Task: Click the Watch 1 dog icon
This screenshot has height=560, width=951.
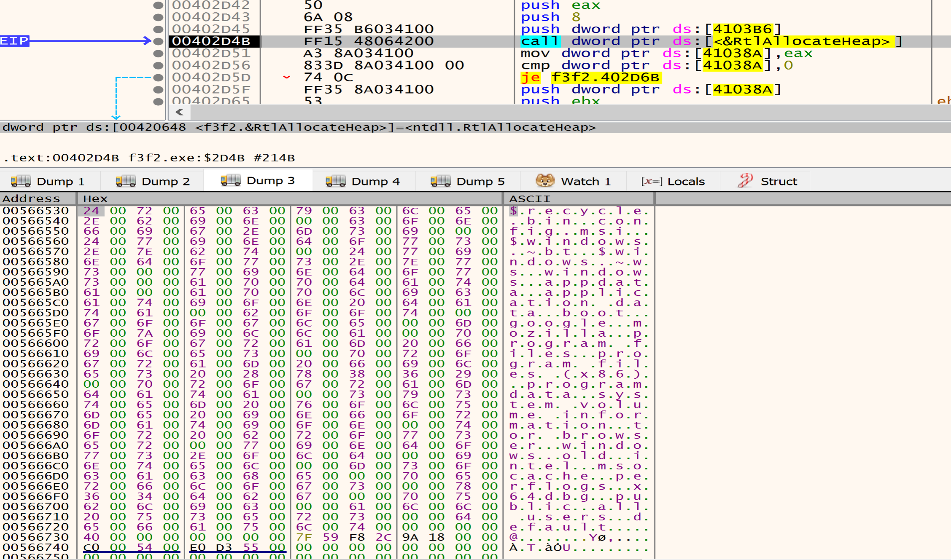Action: (544, 180)
